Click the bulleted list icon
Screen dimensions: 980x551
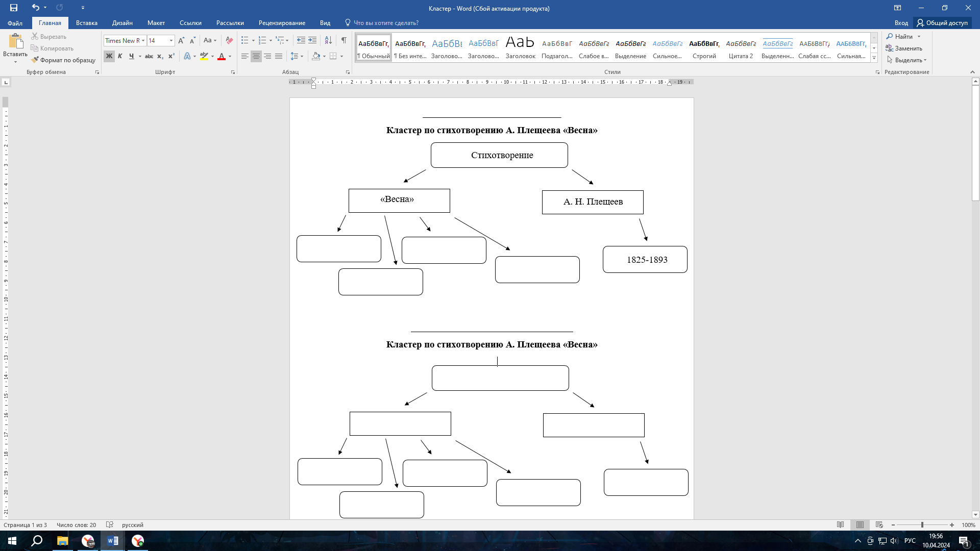245,40
